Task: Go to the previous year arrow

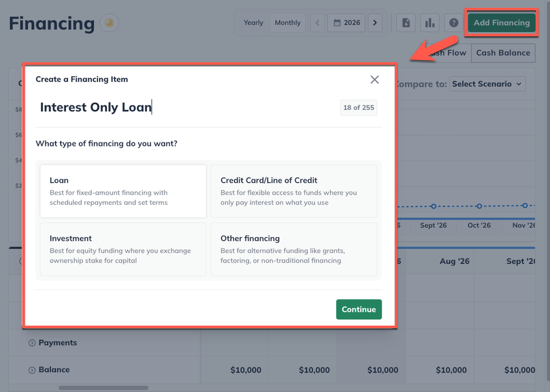Action: pos(317,23)
